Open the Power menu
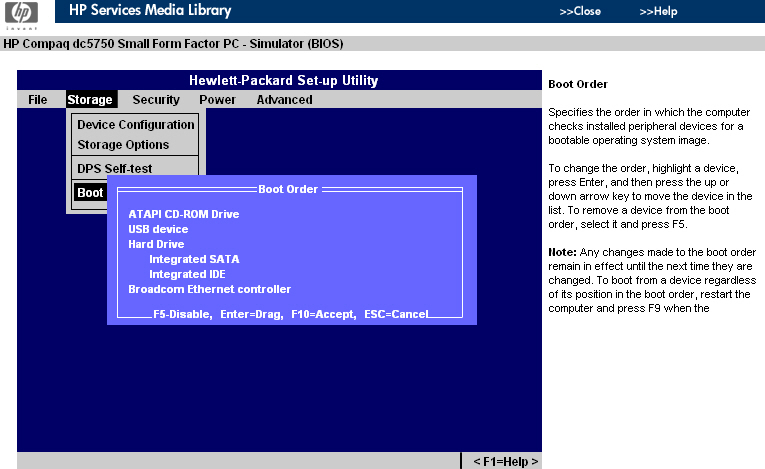 [x=217, y=100]
